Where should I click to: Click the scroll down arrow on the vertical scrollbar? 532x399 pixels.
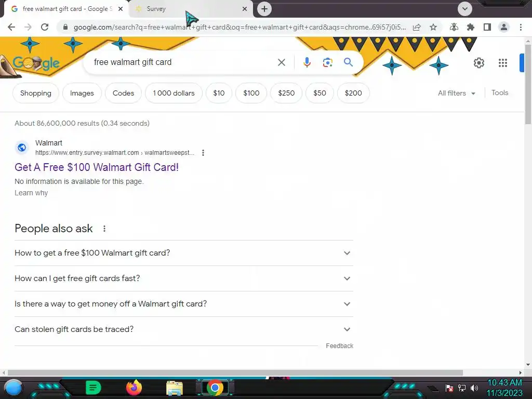[x=528, y=365]
